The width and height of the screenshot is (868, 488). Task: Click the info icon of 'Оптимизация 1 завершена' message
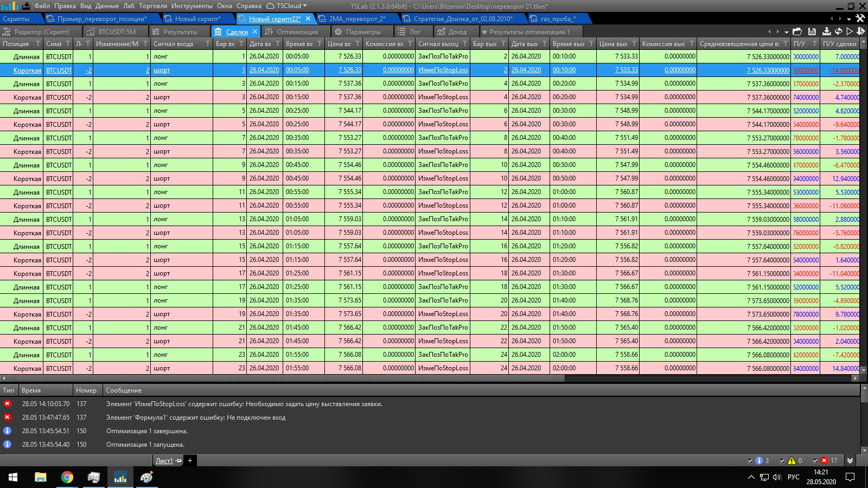7,431
